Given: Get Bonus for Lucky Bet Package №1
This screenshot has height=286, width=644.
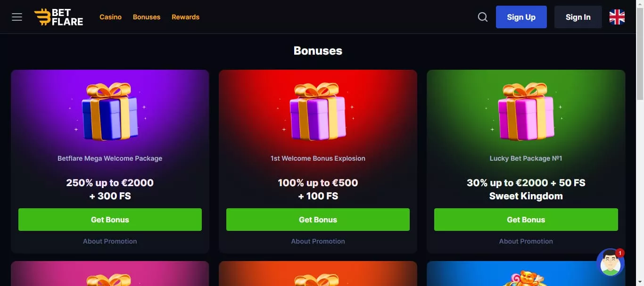Looking at the screenshot, I should (526, 220).
